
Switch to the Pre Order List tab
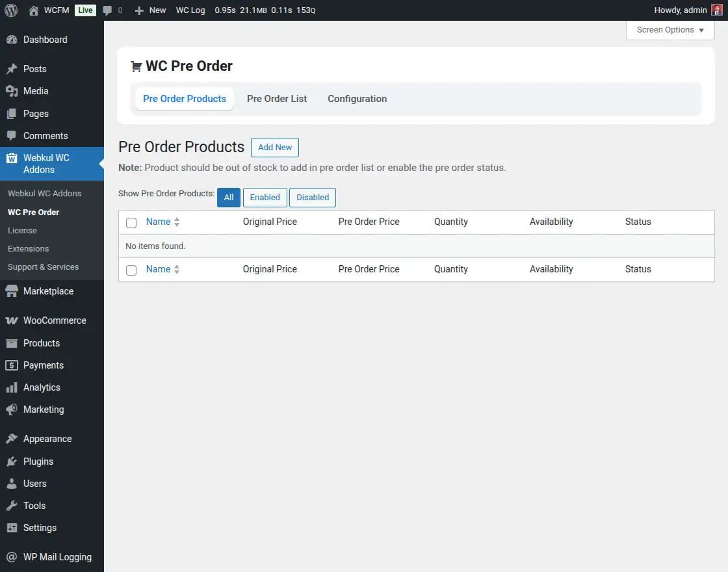coord(277,99)
